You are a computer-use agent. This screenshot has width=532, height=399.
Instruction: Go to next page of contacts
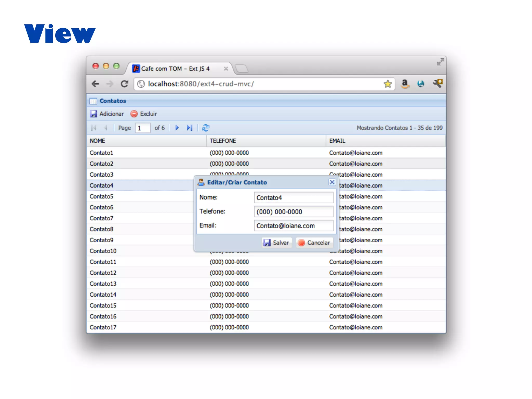[x=177, y=128]
